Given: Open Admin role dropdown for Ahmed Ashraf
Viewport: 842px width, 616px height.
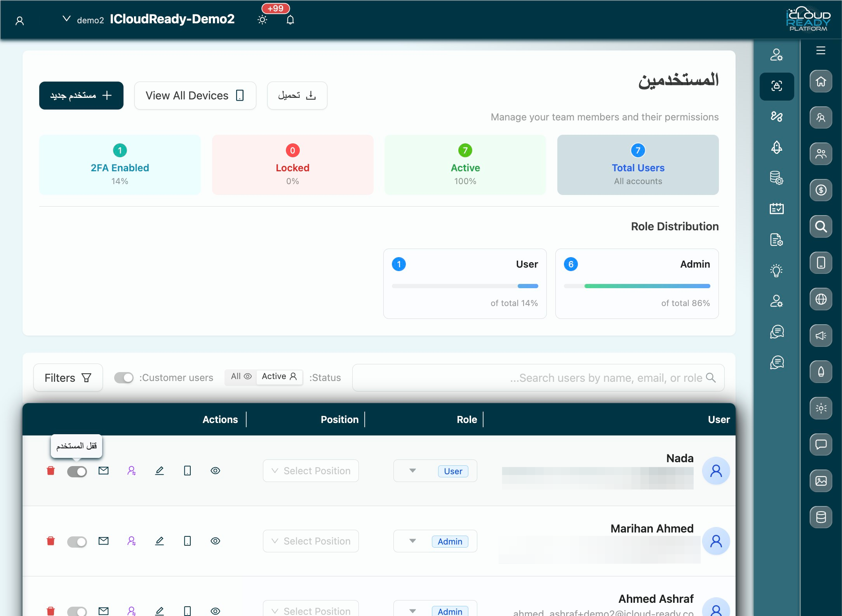Looking at the screenshot, I should pyautogui.click(x=435, y=609).
